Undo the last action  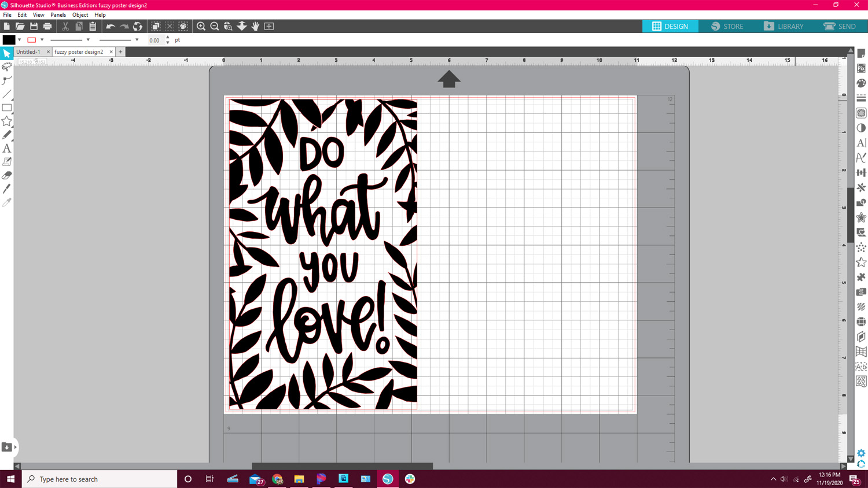110,26
